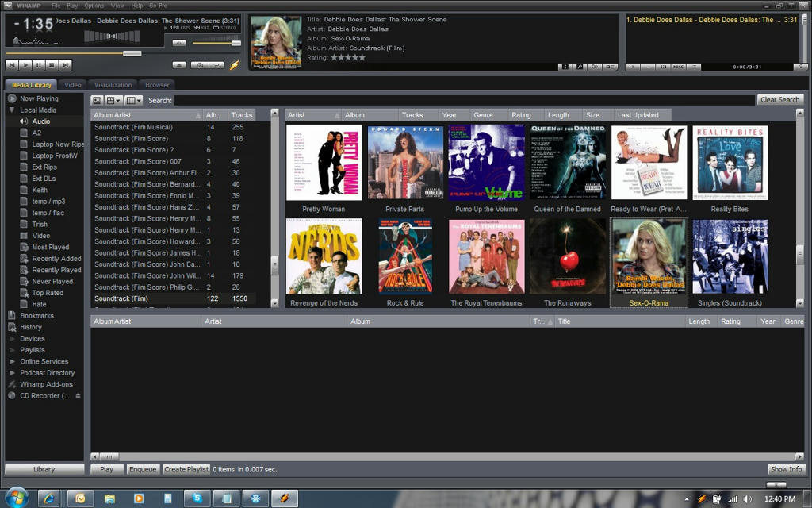Open the columns layout dropdown beside Search
The image size is (812, 508).
point(133,100)
